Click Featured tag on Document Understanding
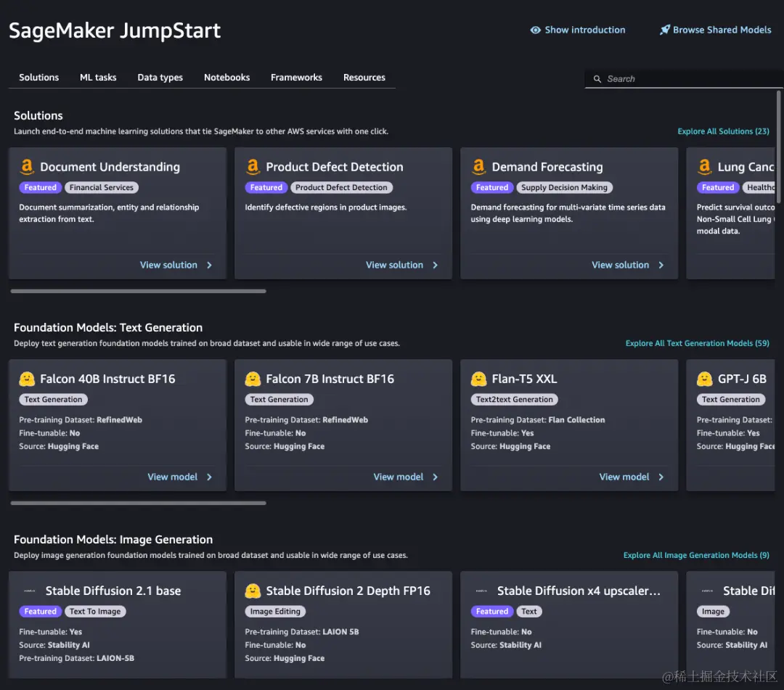 tap(41, 187)
